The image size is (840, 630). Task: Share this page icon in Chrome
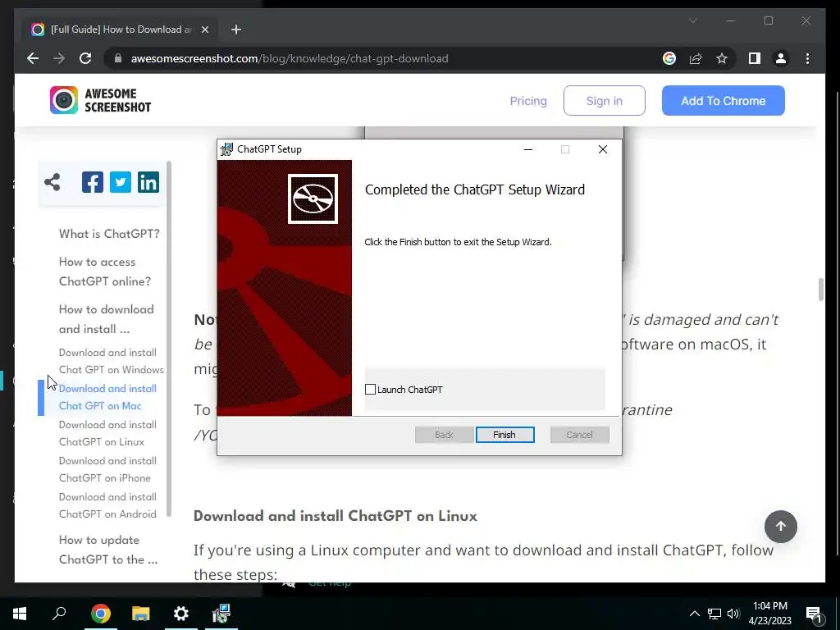696,58
